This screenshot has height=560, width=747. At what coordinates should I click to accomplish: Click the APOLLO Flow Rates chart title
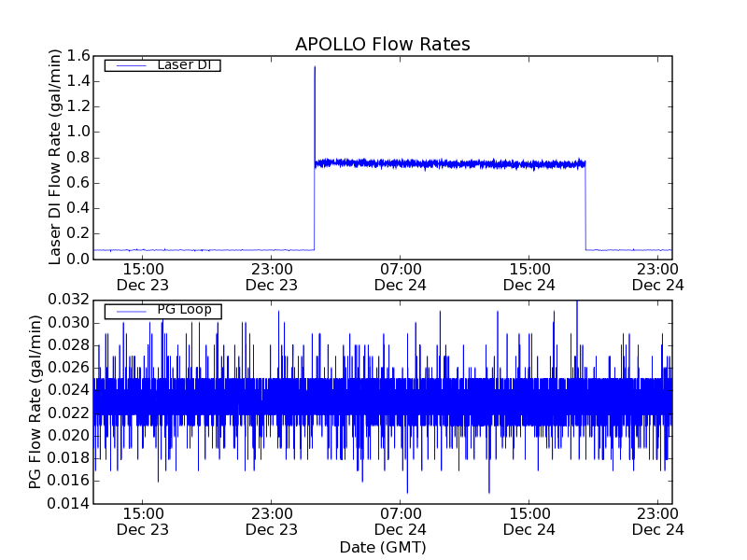click(383, 44)
